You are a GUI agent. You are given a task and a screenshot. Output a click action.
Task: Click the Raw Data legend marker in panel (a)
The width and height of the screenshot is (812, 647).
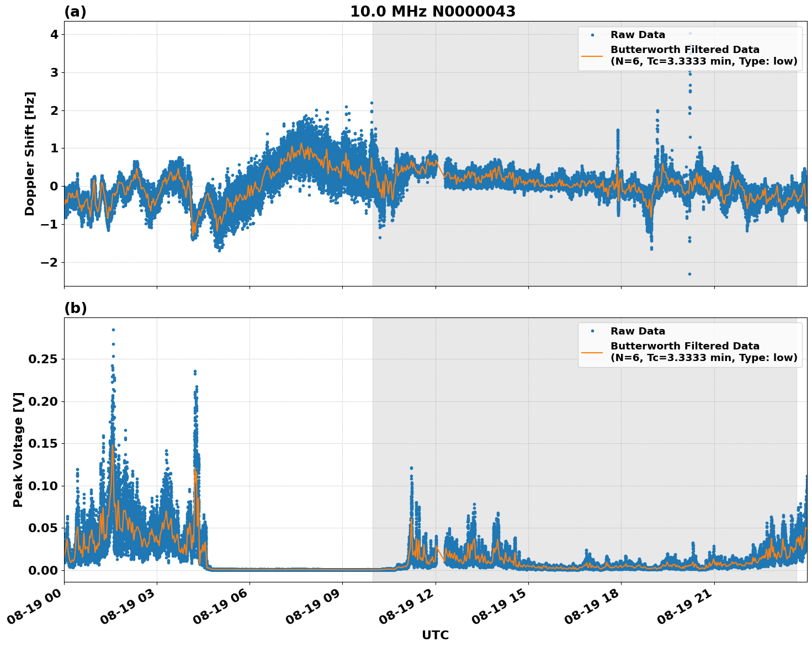click(x=592, y=34)
